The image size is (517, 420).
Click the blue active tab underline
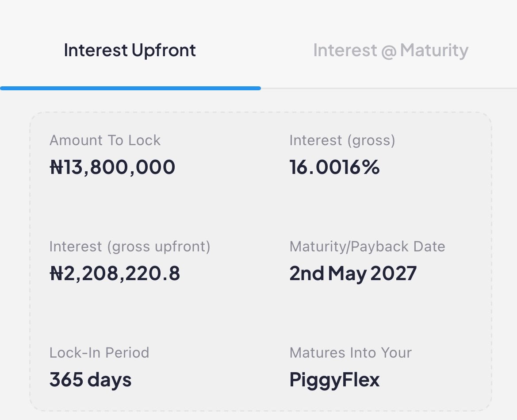130,88
